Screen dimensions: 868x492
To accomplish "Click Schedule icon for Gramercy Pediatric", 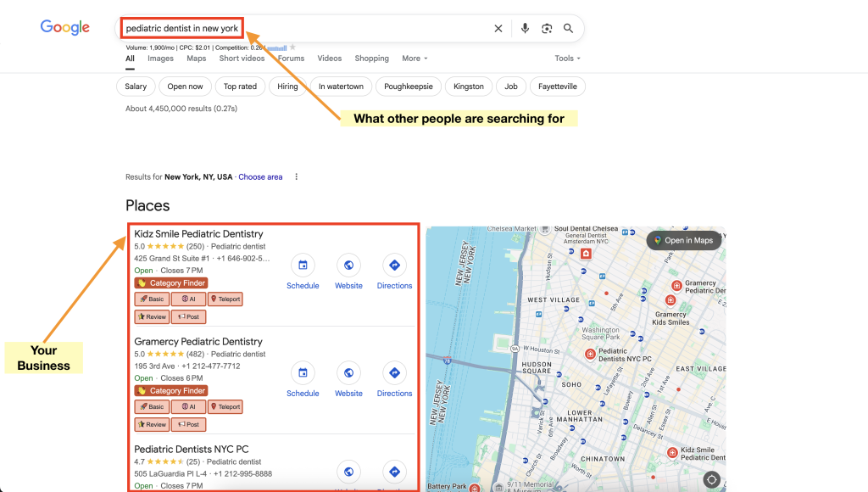I will pyautogui.click(x=303, y=373).
